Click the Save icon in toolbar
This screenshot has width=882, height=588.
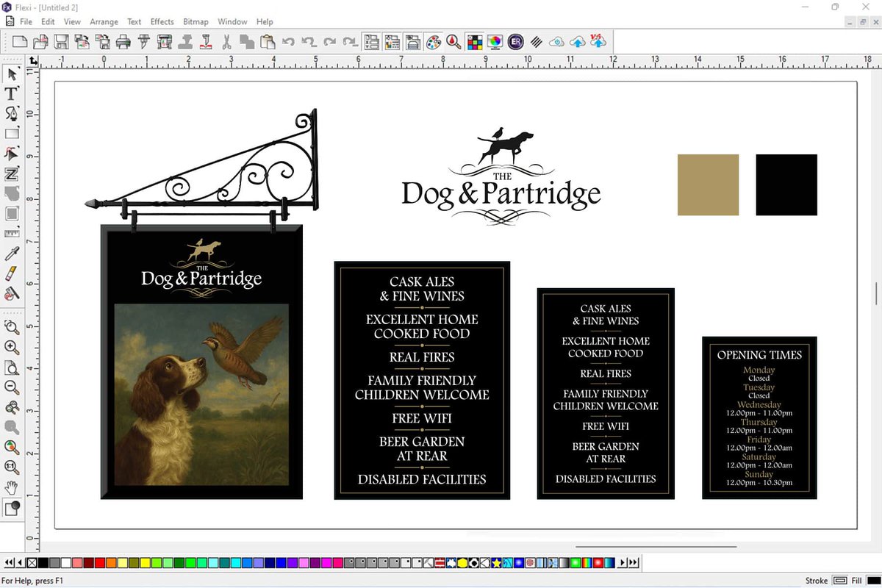tap(61, 42)
